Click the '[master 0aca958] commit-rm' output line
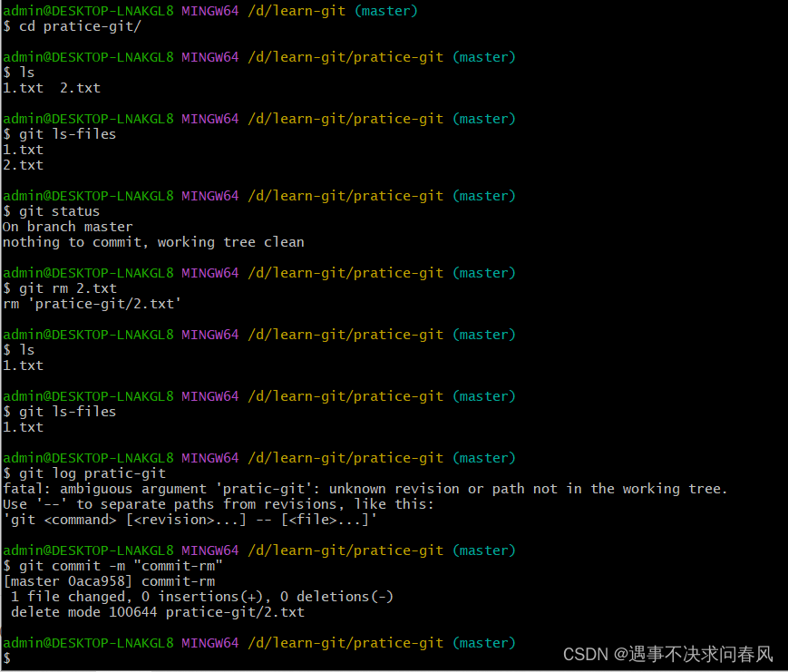This screenshot has width=788, height=672. point(109,581)
